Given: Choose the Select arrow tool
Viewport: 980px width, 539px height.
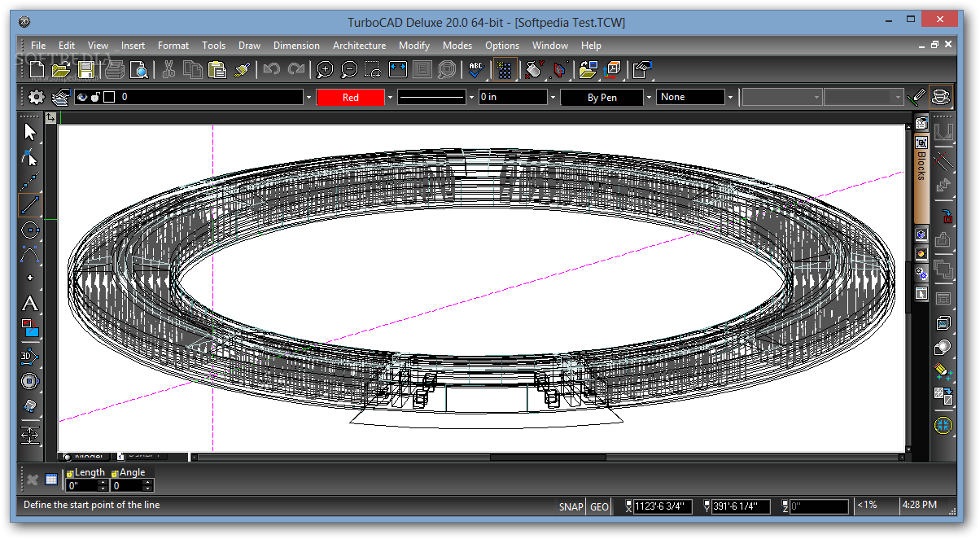Looking at the screenshot, I should pyautogui.click(x=30, y=132).
